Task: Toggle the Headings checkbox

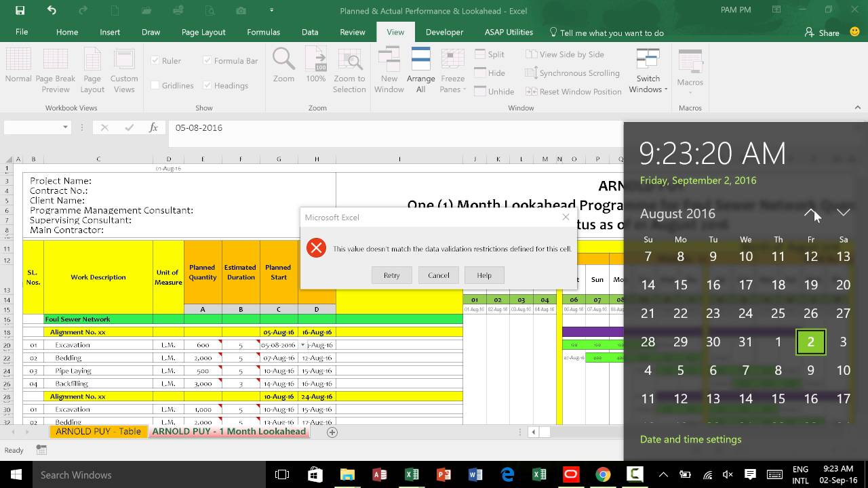Action: point(208,85)
